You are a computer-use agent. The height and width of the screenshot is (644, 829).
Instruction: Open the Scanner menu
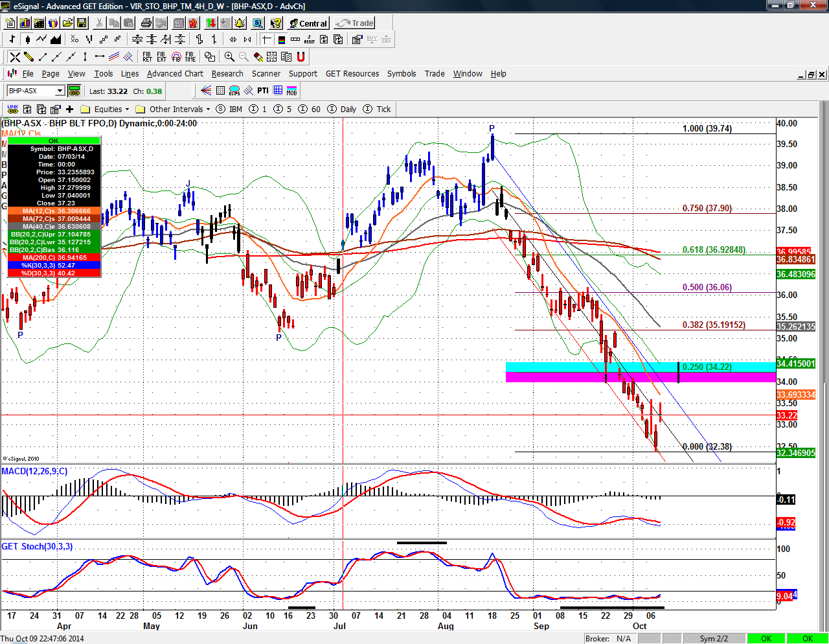tap(266, 74)
